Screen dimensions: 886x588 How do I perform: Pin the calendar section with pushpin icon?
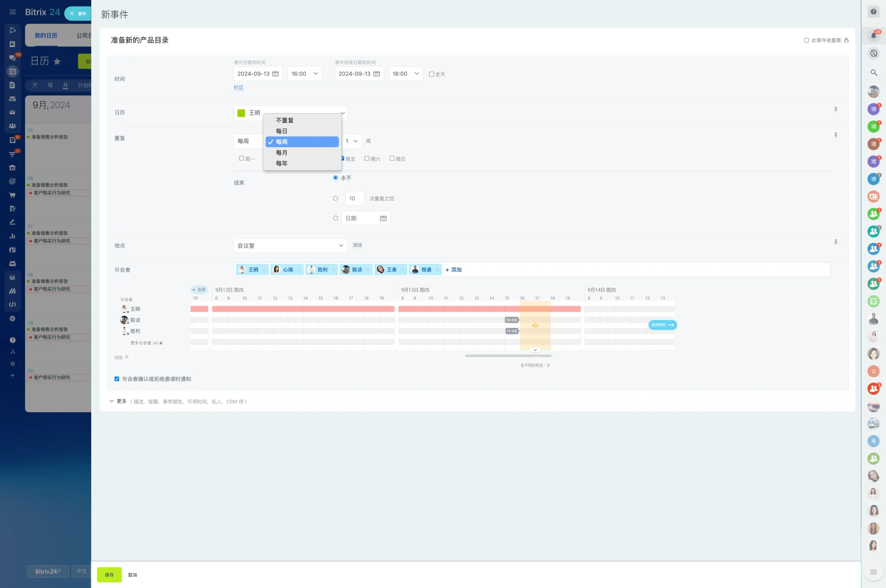pyautogui.click(x=836, y=110)
